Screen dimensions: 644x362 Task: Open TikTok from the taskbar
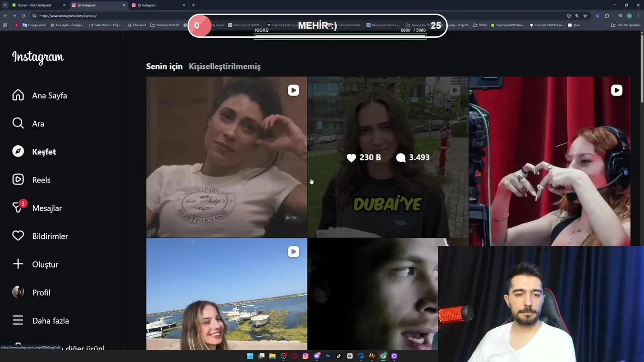click(339, 356)
